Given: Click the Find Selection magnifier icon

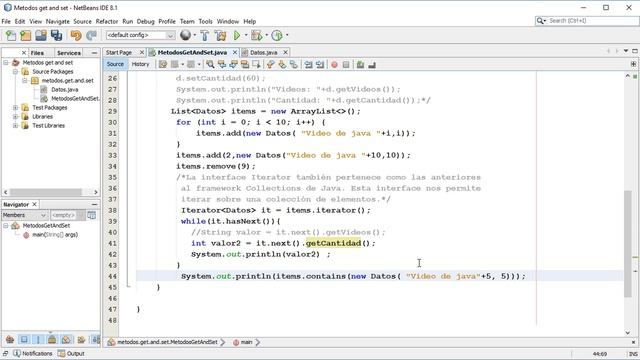Looking at the screenshot, I should [x=210, y=64].
